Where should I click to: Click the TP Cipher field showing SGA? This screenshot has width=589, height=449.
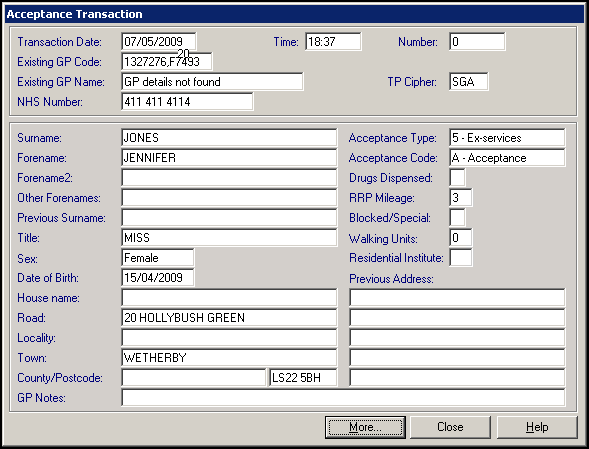click(468, 82)
